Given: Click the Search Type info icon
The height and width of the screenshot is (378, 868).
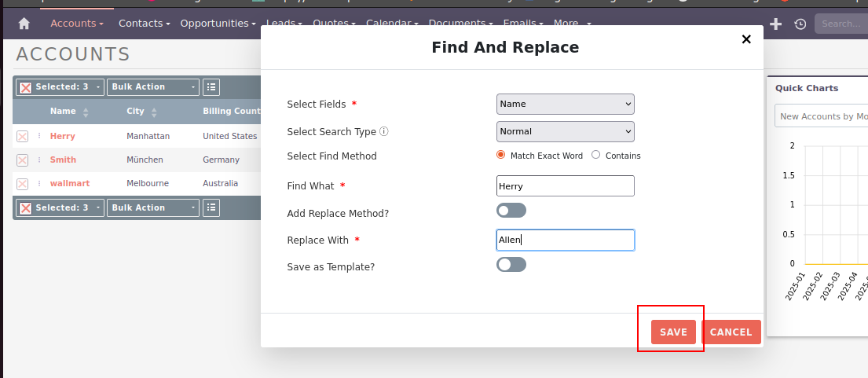Looking at the screenshot, I should click(x=384, y=131).
